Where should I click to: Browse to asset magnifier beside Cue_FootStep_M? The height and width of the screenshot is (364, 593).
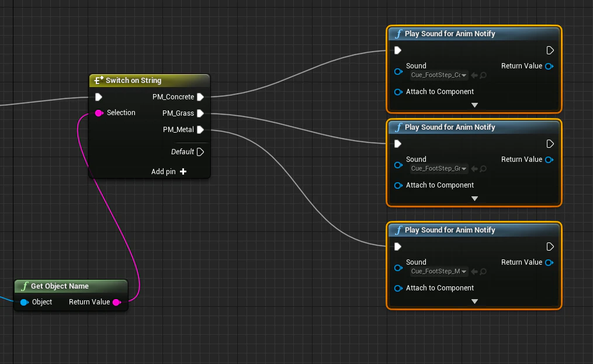pyautogui.click(x=483, y=272)
